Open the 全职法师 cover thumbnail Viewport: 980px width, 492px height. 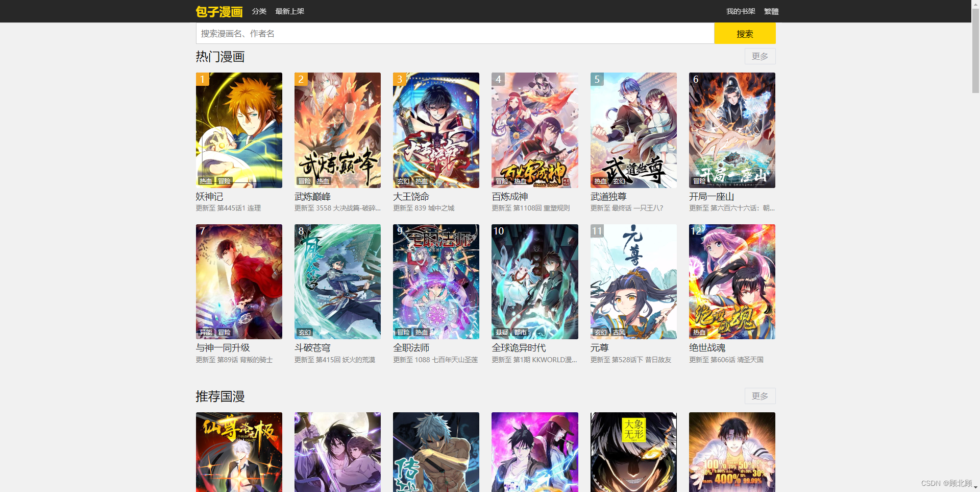tap(436, 282)
